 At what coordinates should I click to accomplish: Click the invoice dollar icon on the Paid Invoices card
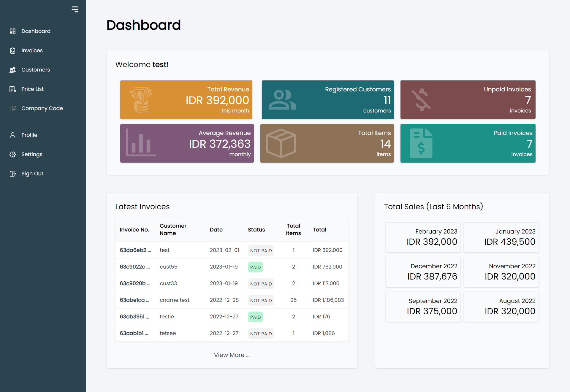tap(421, 143)
